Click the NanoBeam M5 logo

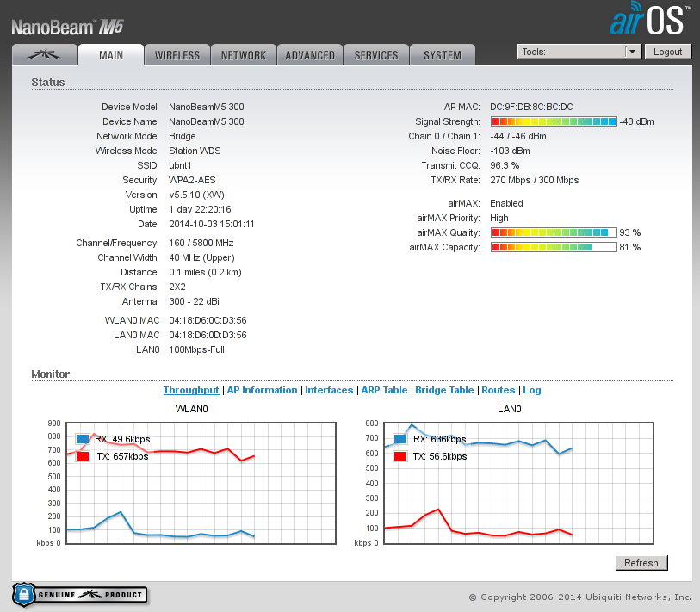[67, 28]
